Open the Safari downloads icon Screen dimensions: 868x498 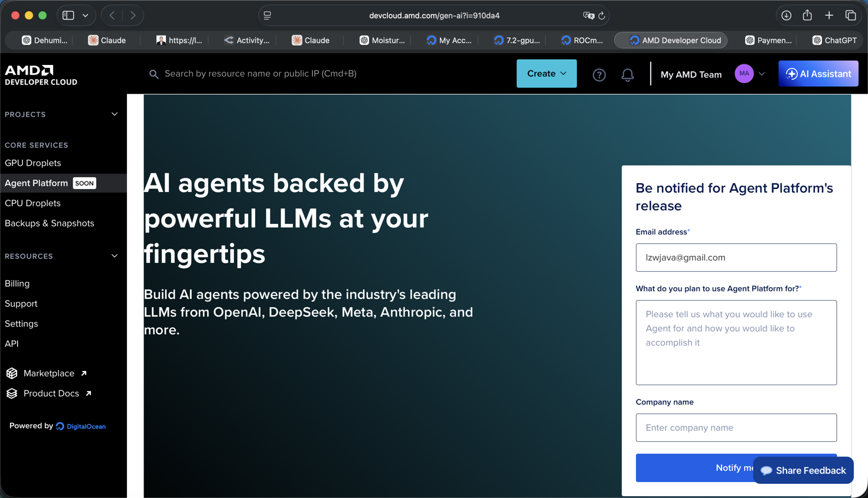pyautogui.click(x=786, y=15)
